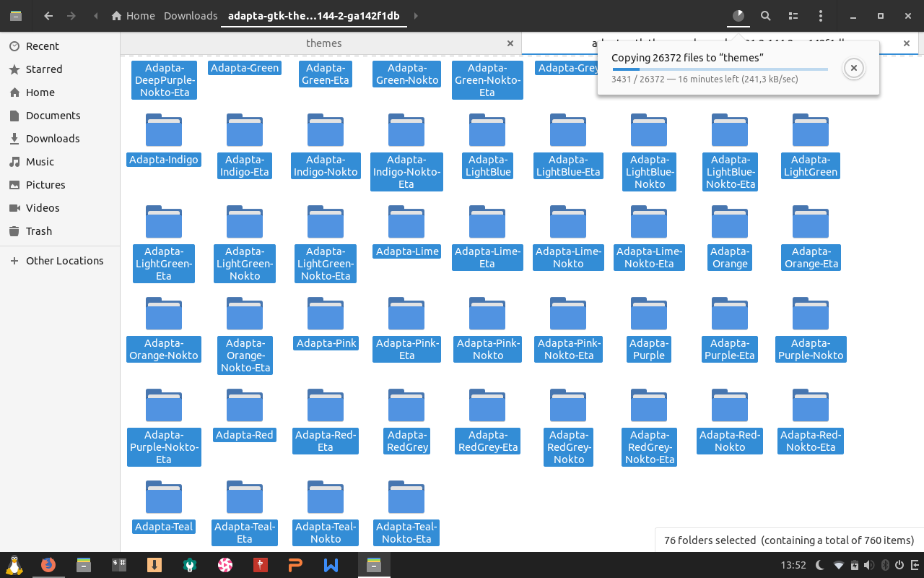Click Downloads in the path bar

[x=191, y=16]
